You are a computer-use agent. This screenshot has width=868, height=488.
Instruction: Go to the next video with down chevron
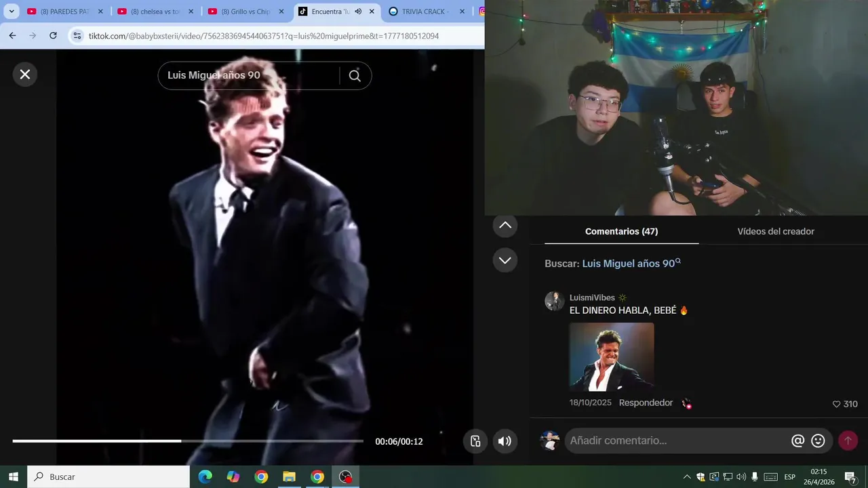[505, 260]
